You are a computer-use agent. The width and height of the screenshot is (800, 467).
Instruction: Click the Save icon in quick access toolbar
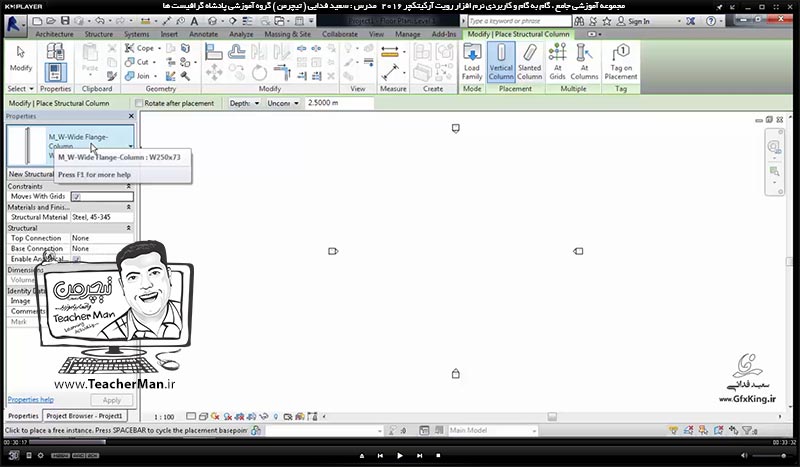(65, 21)
